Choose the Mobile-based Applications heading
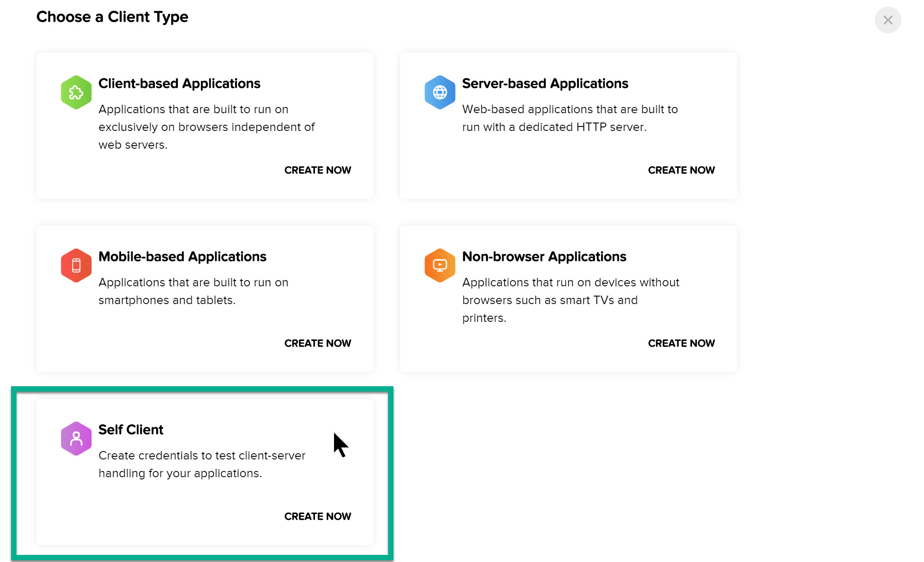This screenshot has width=924, height=562. (x=182, y=257)
